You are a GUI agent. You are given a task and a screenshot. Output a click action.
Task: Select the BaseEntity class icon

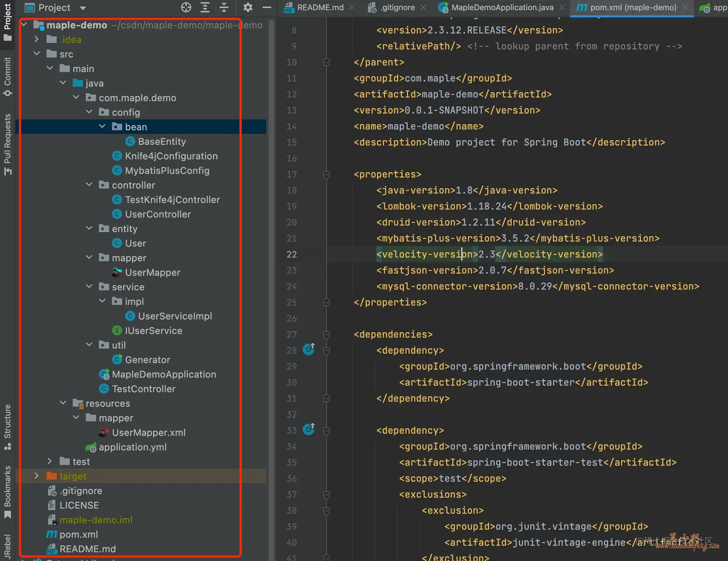pyautogui.click(x=130, y=141)
